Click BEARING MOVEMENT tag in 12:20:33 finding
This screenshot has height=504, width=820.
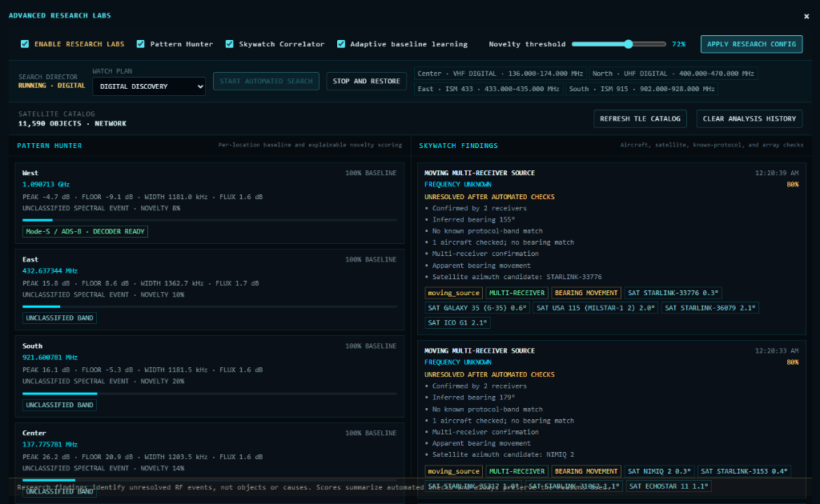pyautogui.click(x=585, y=471)
